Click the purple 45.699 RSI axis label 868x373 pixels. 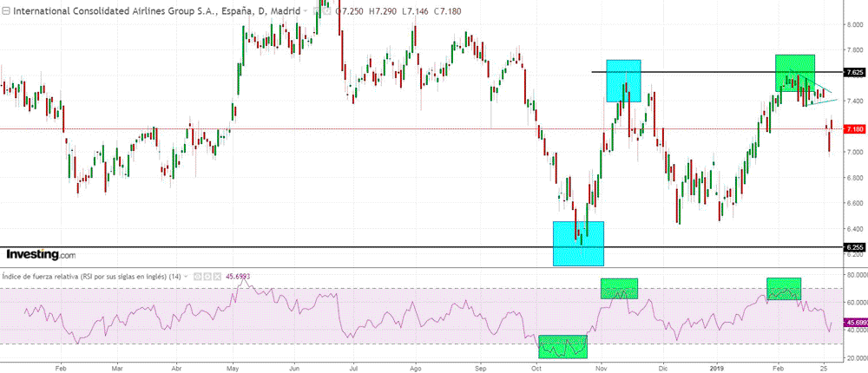(x=856, y=322)
